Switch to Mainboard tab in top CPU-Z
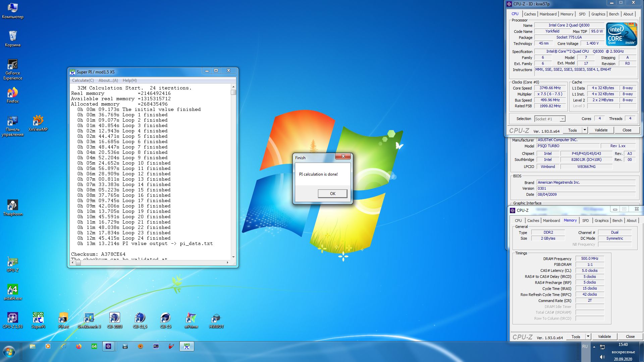This screenshot has width=644, height=362. click(548, 14)
